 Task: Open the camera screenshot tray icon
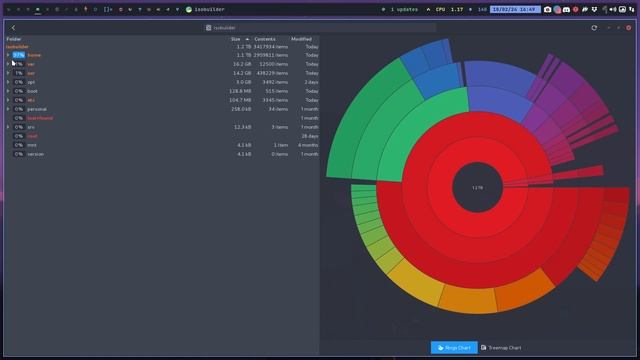(548, 9)
